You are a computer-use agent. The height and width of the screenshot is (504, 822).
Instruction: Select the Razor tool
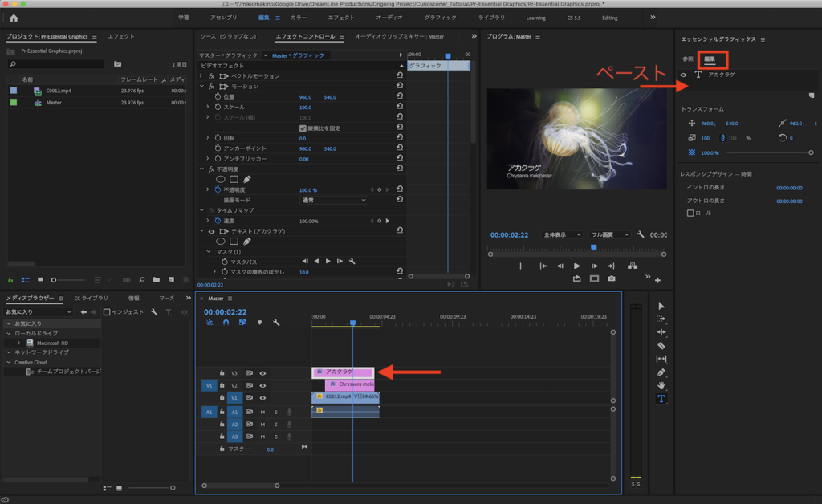(661, 346)
